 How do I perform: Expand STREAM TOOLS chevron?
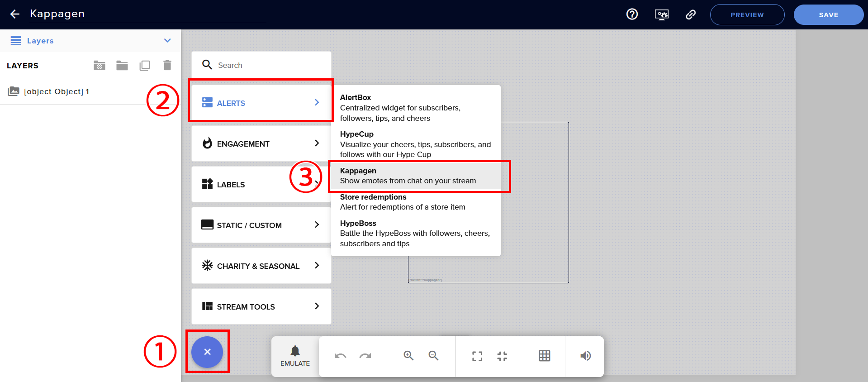point(317,306)
